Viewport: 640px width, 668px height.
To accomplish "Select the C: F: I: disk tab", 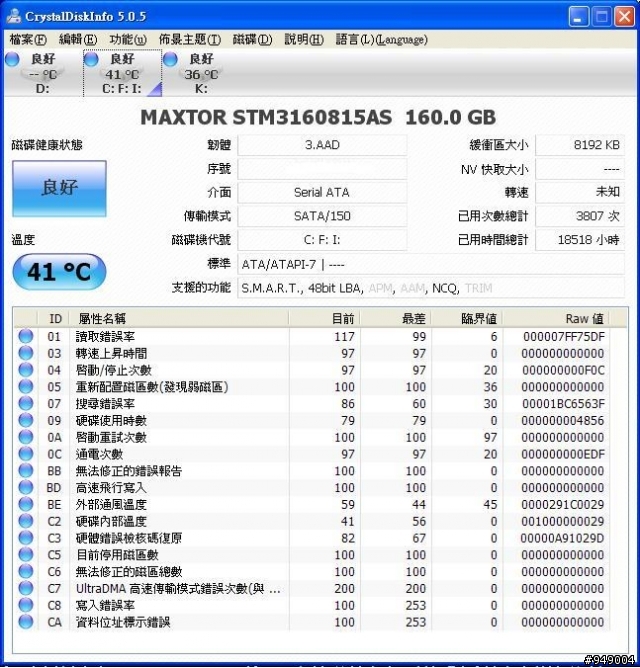I will tap(122, 73).
